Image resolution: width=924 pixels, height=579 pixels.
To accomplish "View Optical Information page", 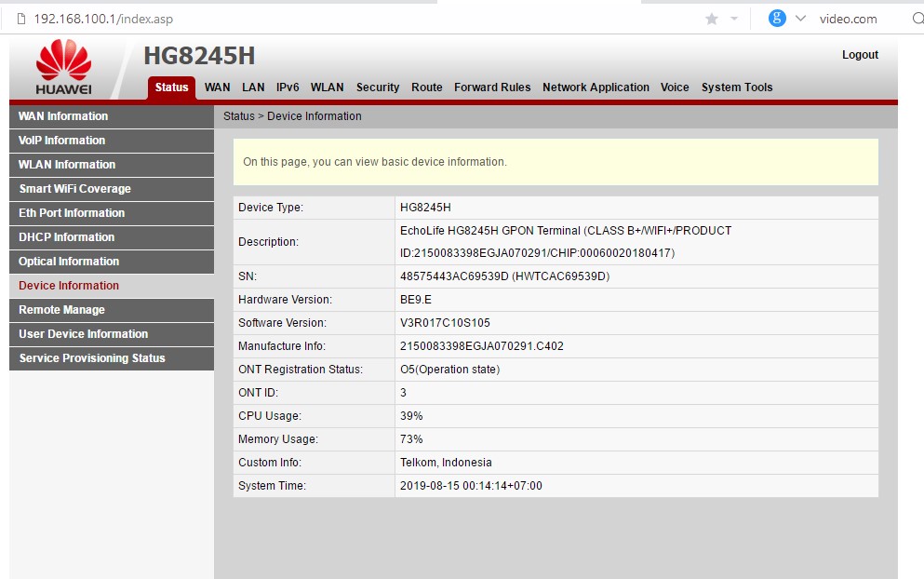I will (x=112, y=262).
